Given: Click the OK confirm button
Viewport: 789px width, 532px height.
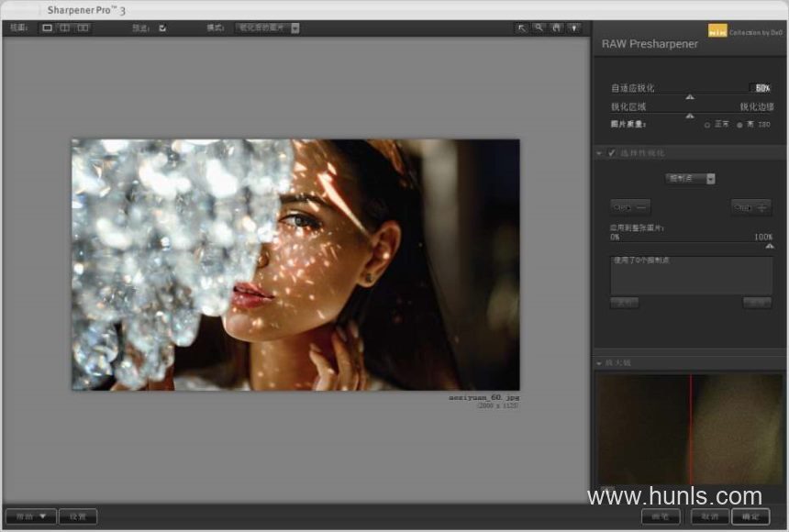Looking at the screenshot, I should tap(750, 516).
